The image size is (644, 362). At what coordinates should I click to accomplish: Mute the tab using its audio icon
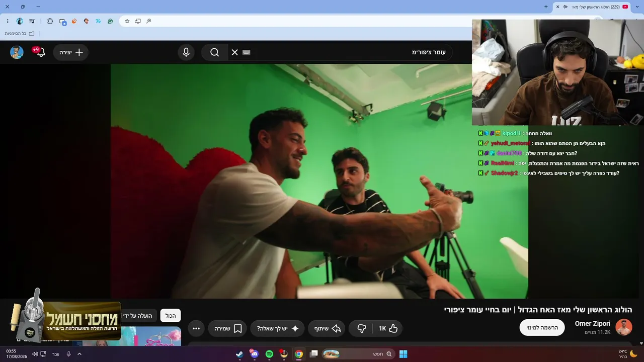click(566, 7)
